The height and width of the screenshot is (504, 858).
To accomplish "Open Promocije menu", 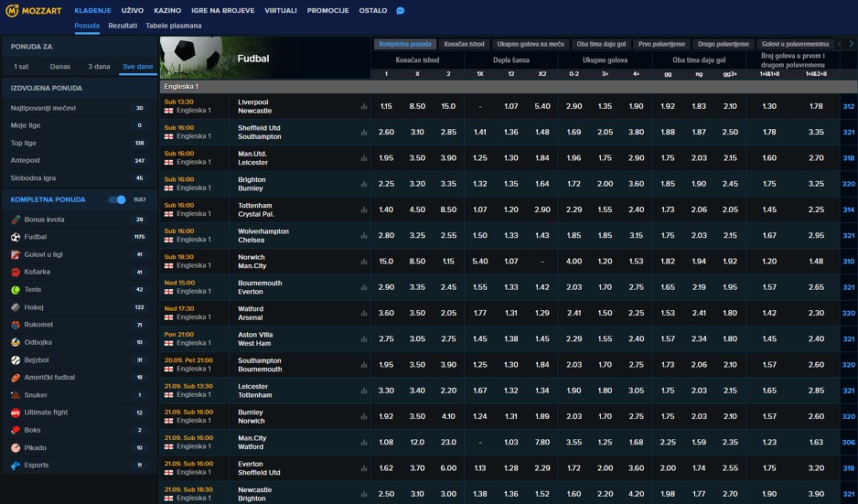I will [327, 10].
